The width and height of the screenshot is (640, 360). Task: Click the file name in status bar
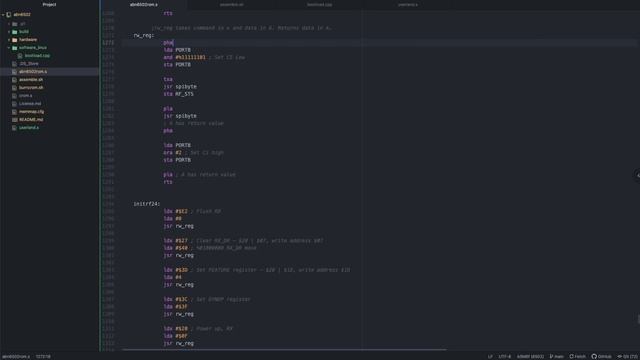(16, 357)
